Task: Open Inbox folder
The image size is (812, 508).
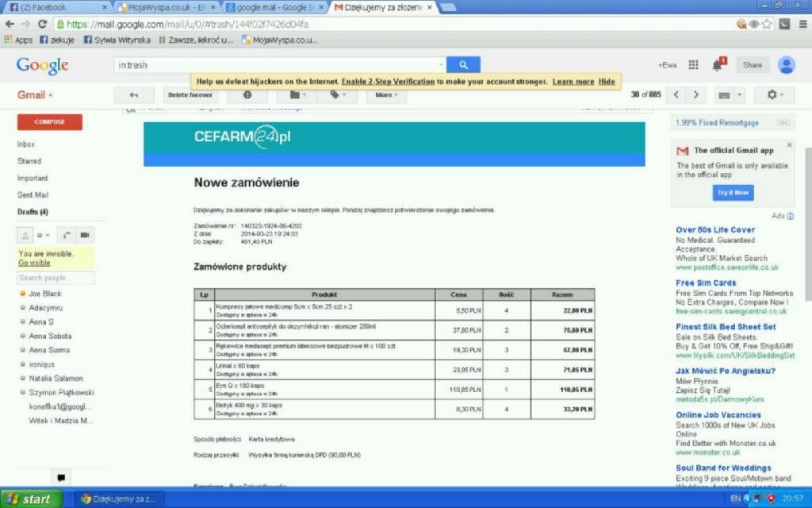Action: [x=26, y=144]
